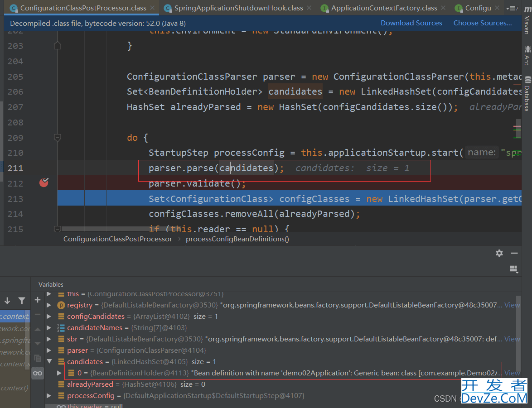Close the SpringApplicationShutdownHook.class tab

pyautogui.click(x=309, y=8)
